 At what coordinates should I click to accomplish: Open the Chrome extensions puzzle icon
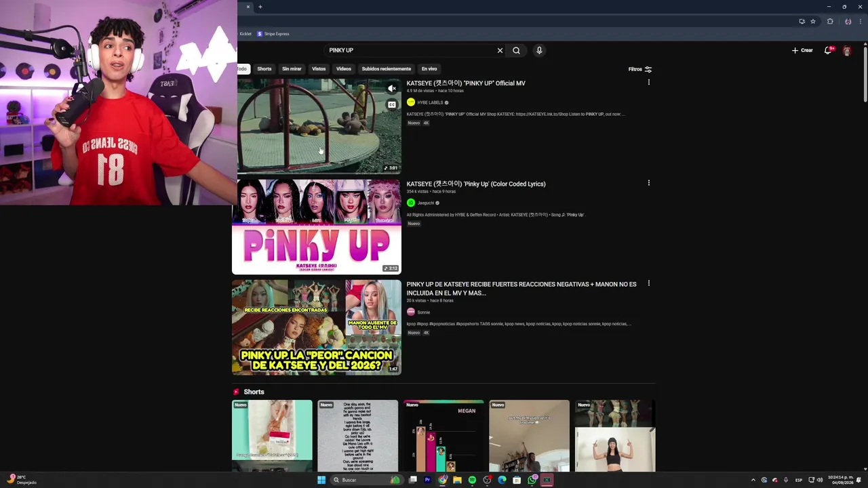pyautogui.click(x=830, y=22)
